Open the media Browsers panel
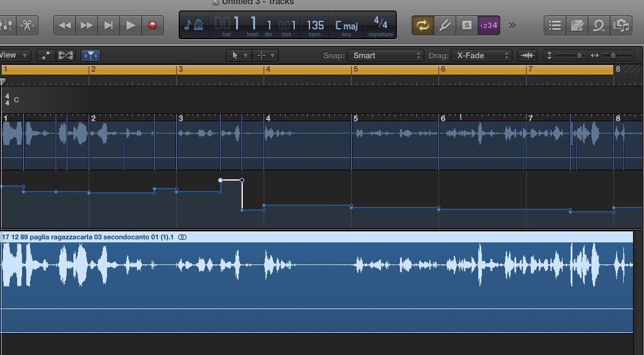The image size is (644, 355). [x=621, y=25]
